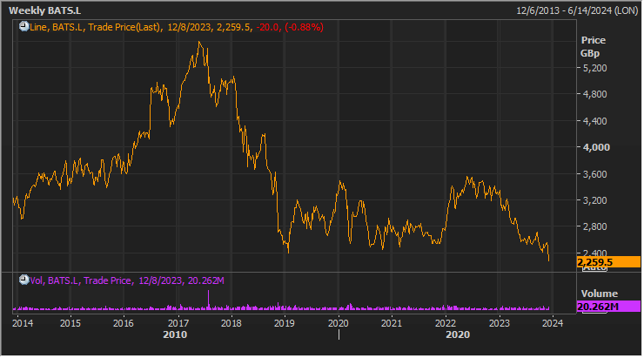Click the red '-20.0, (-0.88%)' change value
This screenshot has height=358, width=644.
point(290,27)
